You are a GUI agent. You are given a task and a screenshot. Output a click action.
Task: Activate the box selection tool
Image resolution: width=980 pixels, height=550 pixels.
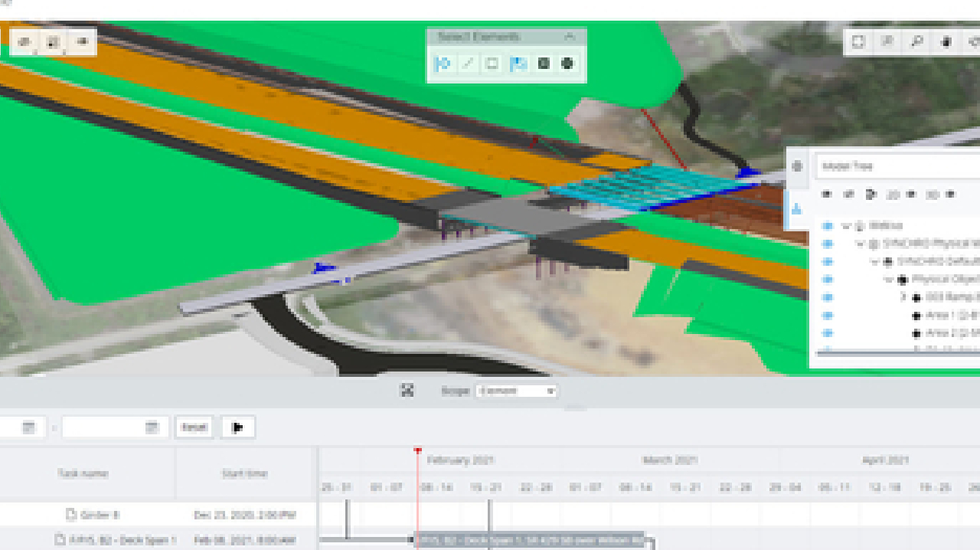[492, 63]
